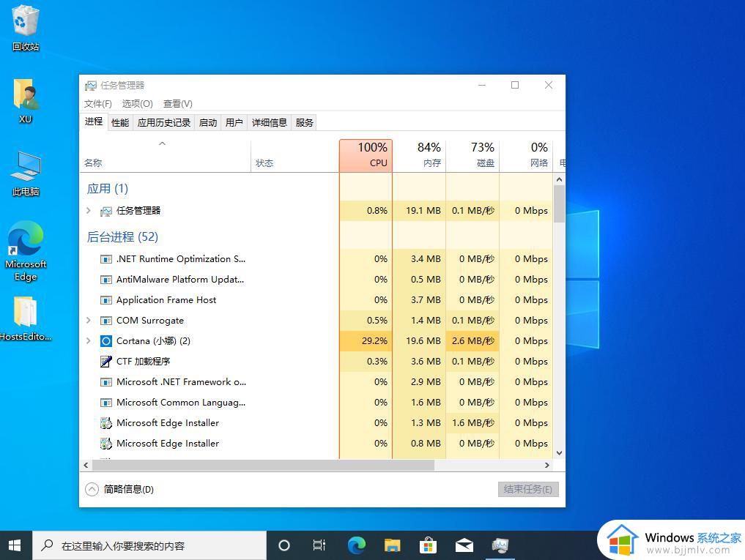This screenshot has width=745, height=560.
Task: Switch to the Users (用户) tab
Action: (234, 122)
